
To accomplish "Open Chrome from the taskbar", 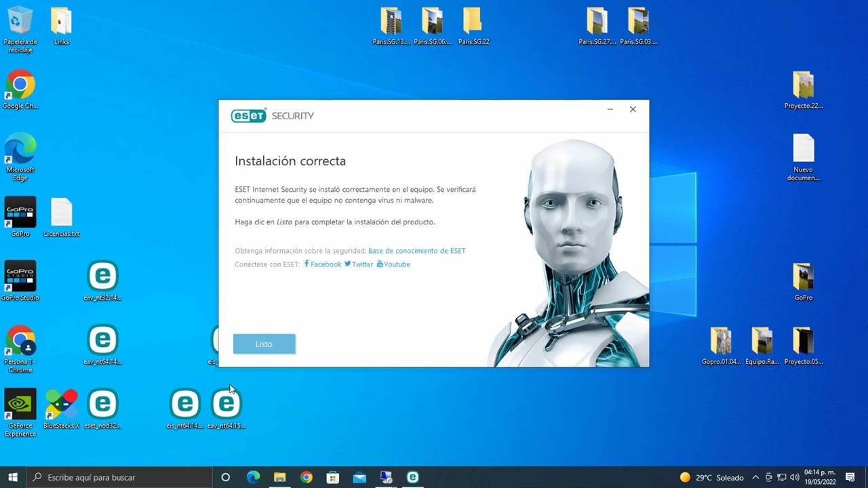I will [307, 477].
